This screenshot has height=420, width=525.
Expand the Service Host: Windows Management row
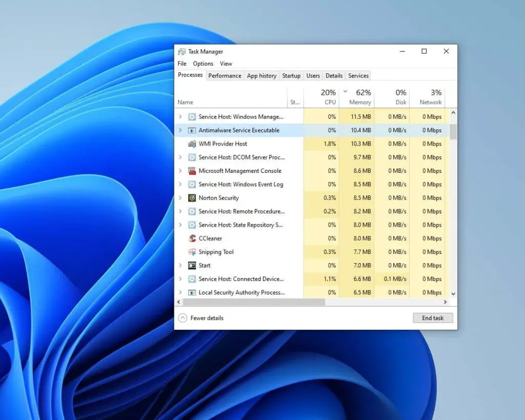click(180, 116)
